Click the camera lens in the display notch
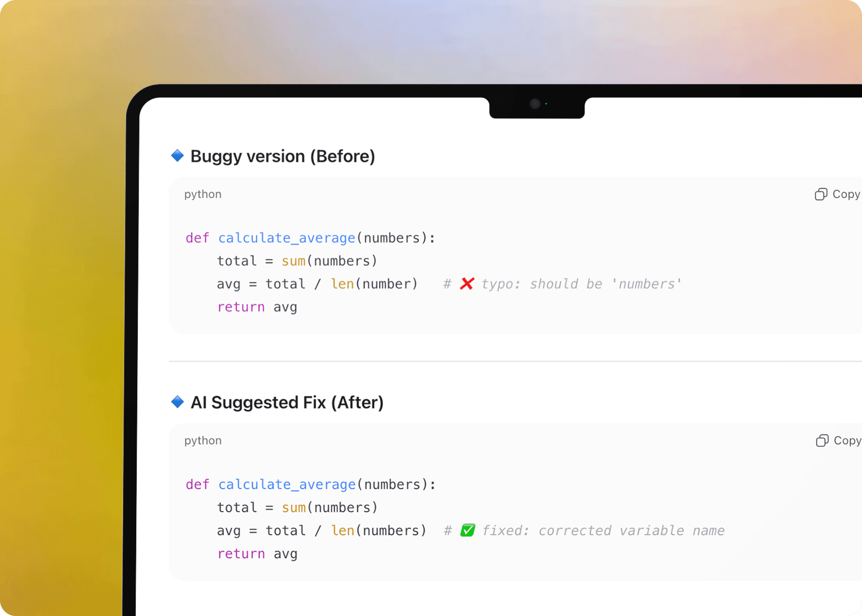The width and height of the screenshot is (862, 616). [535, 104]
